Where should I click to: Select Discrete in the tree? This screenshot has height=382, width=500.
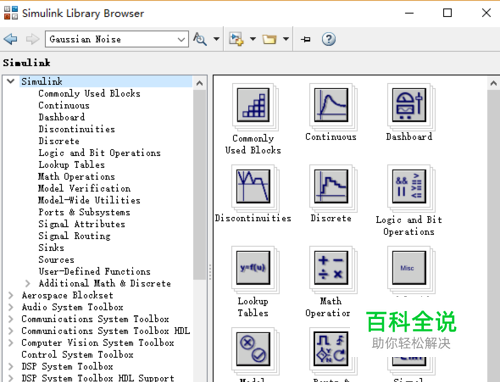tap(59, 141)
